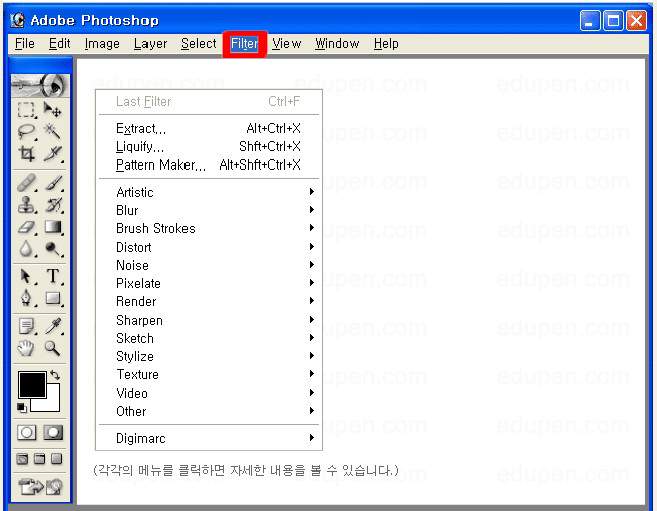The image size is (657, 511).
Task: Switch to Standard editing mode
Action: [27, 433]
